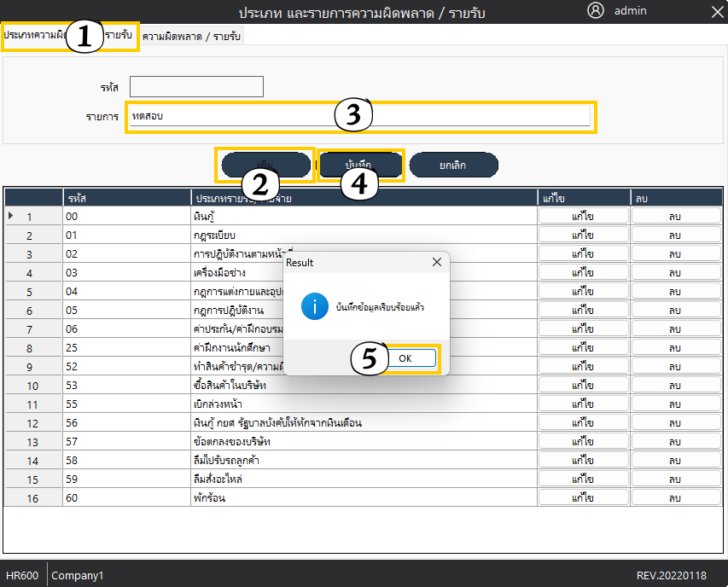
Task: Click ลบ for row 57 ข้อตกลงของบริษัท
Action: tap(675, 442)
